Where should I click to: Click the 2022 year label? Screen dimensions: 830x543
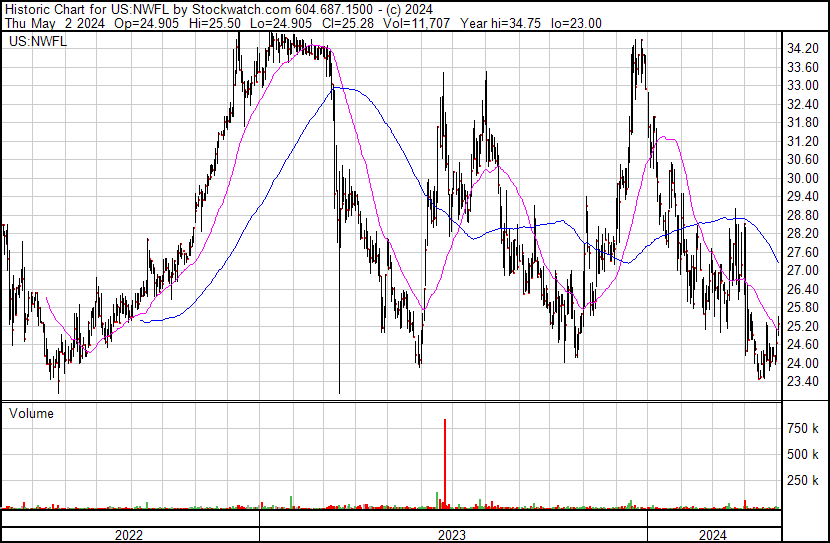coord(129,535)
